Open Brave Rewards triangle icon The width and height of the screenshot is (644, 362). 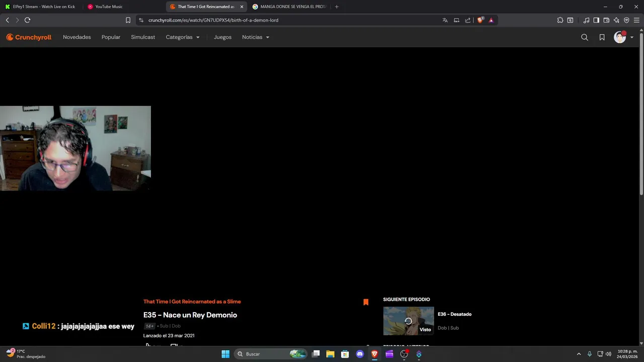491,20
